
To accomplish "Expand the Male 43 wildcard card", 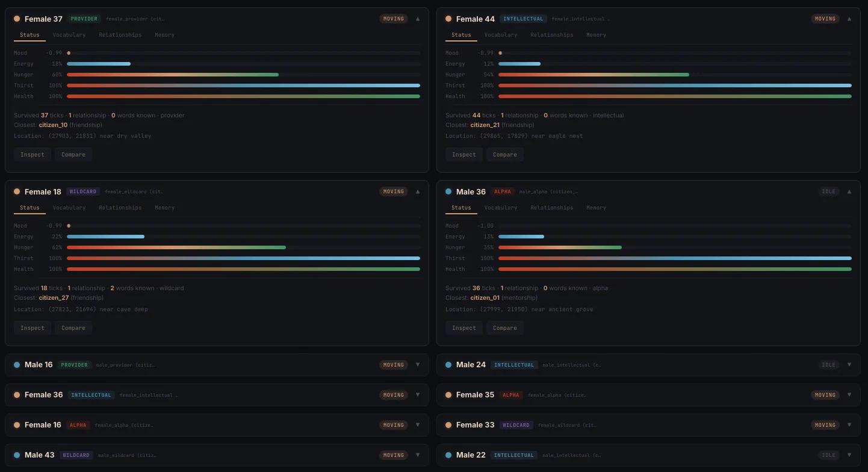I will (x=418, y=455).
